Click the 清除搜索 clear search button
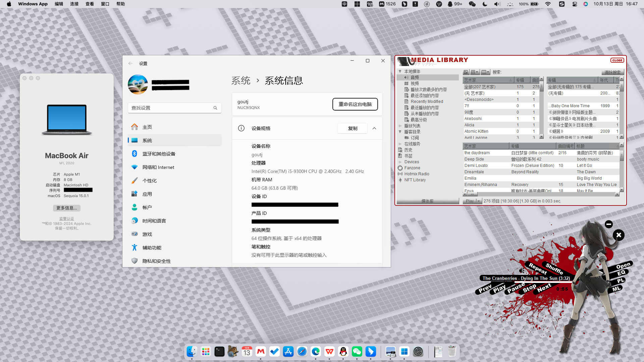This screenshot has width=644, height=362. pyautogui.click(x=612, y=72)
